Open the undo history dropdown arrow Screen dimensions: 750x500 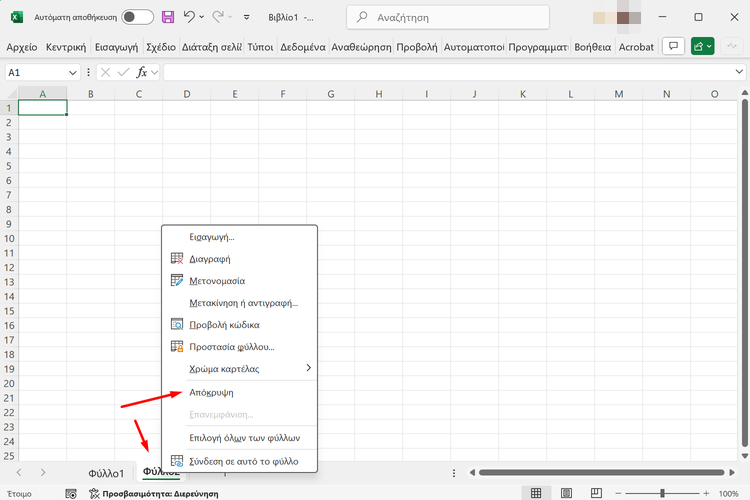point(201,17)
